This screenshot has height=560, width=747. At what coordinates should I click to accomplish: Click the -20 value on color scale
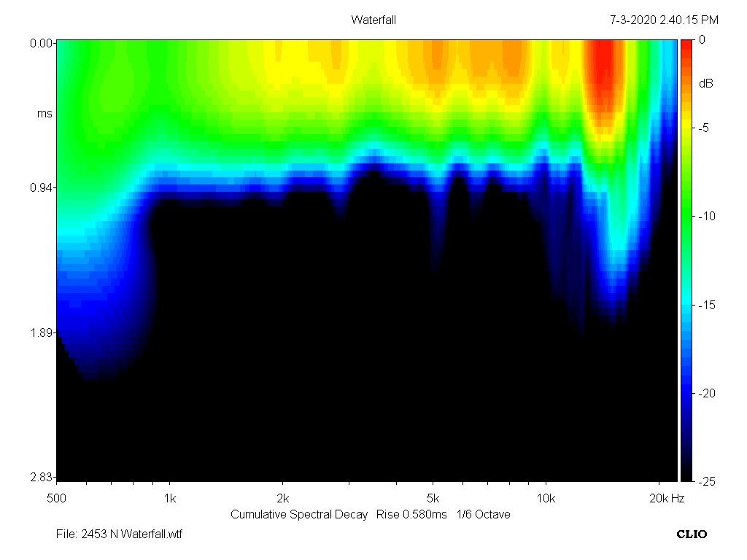pos(706,394)
